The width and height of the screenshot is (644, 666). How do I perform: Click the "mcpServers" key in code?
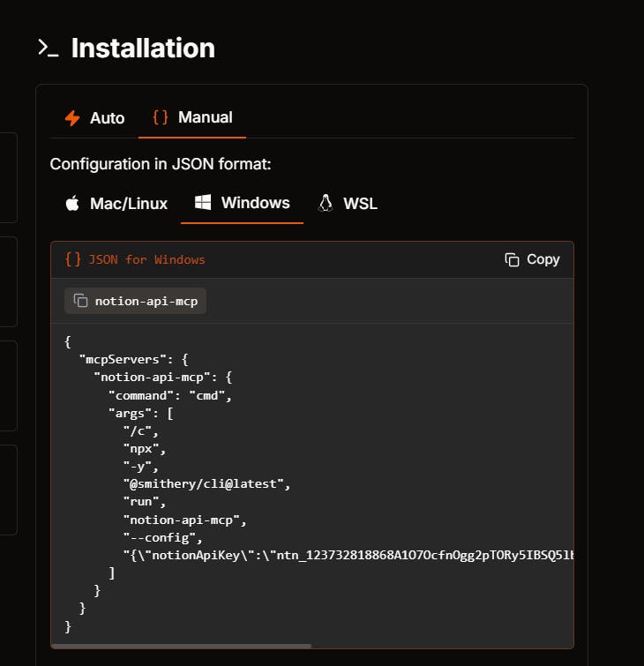click(124, 359)
